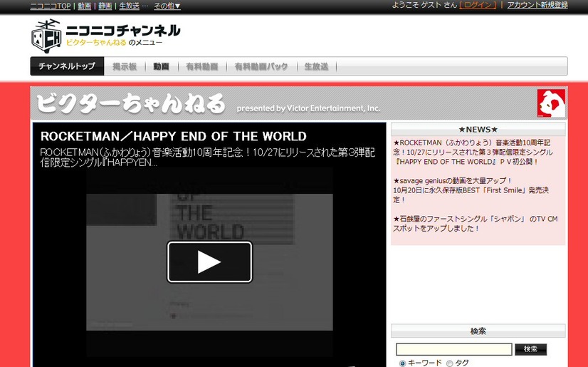Image resolution: width=588 pixels, height=367 pixels.
Task: Click the ROCKETMAN PV初公開 news item
Action: click(x=473, y=152)
